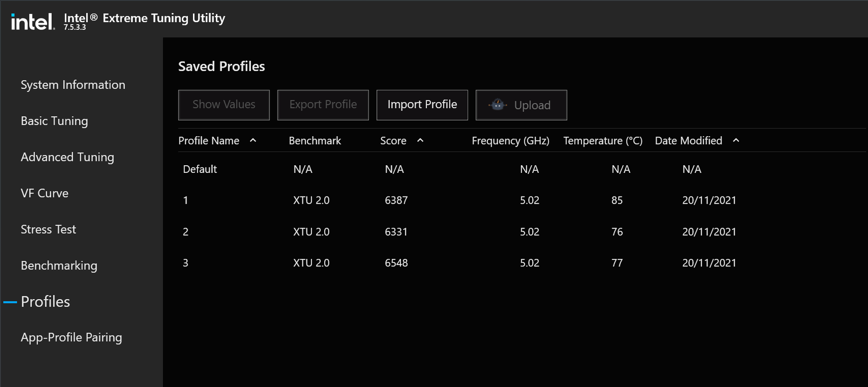This screenshot has height=387, width=868.
Task: Click the Benchmark column header
Action: click(x=315, y=141)
